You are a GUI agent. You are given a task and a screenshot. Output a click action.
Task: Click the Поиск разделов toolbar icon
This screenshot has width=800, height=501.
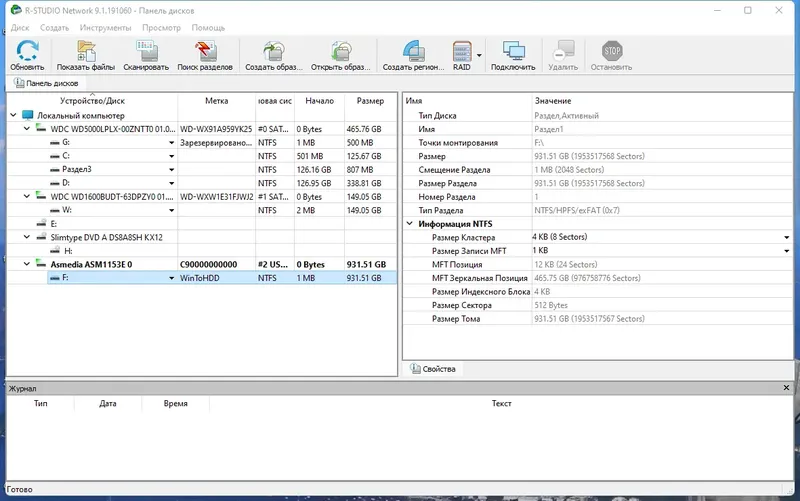click(205, 52)
